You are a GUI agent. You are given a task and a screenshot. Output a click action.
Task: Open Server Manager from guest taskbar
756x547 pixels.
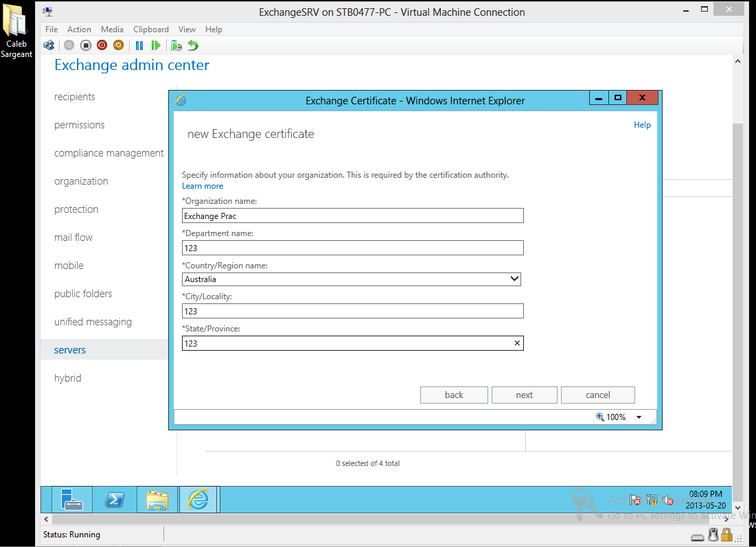pyautogui.click(x=72, y=499)
